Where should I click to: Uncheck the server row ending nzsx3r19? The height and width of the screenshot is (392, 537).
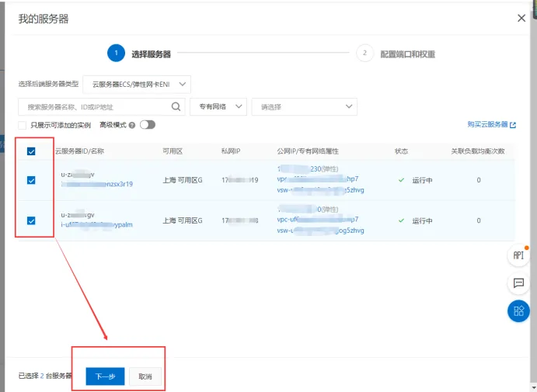(x=31, y=180)
